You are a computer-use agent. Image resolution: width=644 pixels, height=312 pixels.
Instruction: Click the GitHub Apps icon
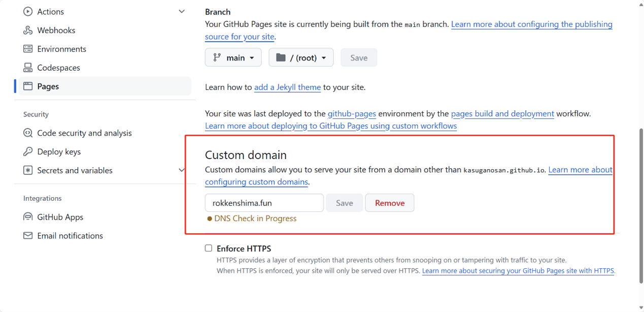click(x=28, y=217)
